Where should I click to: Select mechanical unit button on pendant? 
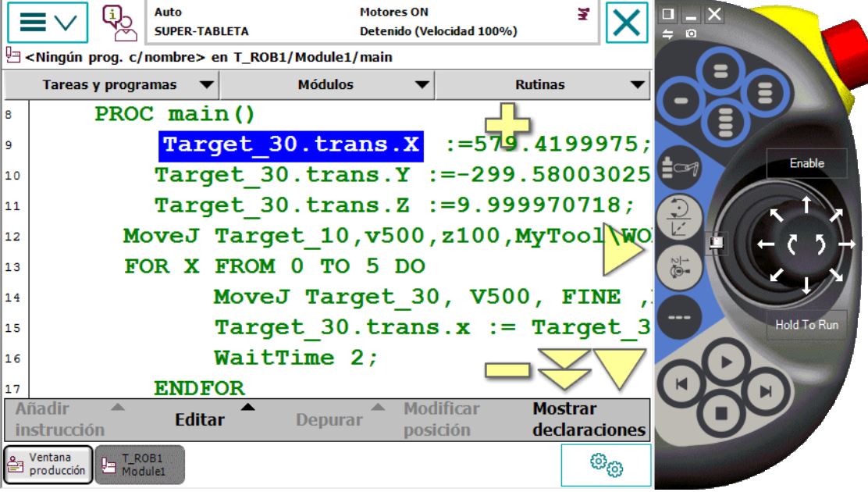pos(681,168)
